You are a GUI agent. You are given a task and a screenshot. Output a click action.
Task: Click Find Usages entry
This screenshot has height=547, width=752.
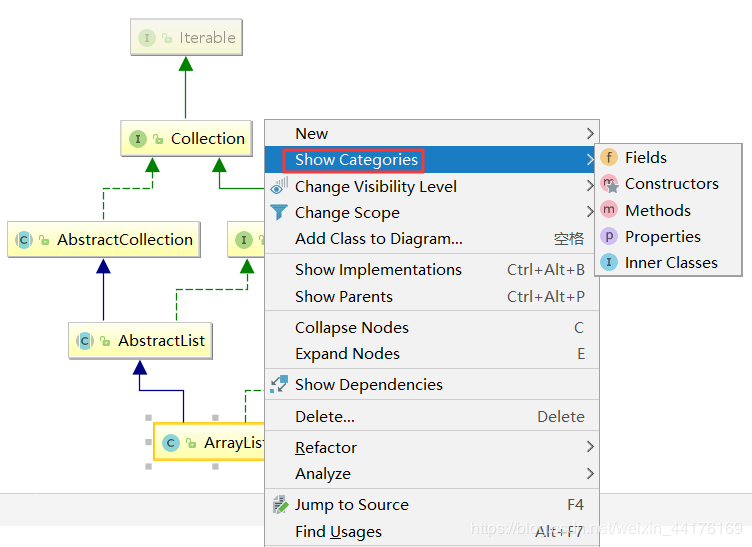(338, 532)
